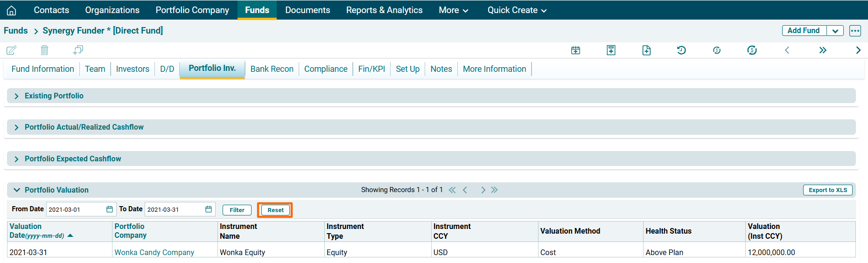Click the history clock icon
The width and height of the screenshot is (868, 263).
[x=681, y=50]
